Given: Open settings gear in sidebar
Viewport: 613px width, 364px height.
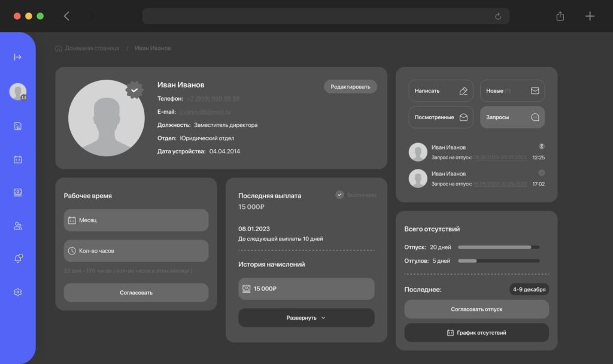Looking at the screenshot, I should pos(18,292).
